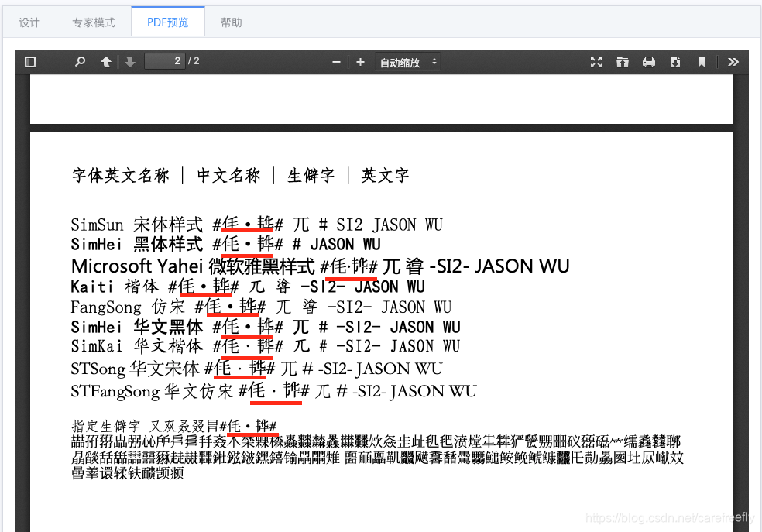Click the text Kaiti 楷体
The height and width of the screenshot is (532, 762).
tap(115, 287)
